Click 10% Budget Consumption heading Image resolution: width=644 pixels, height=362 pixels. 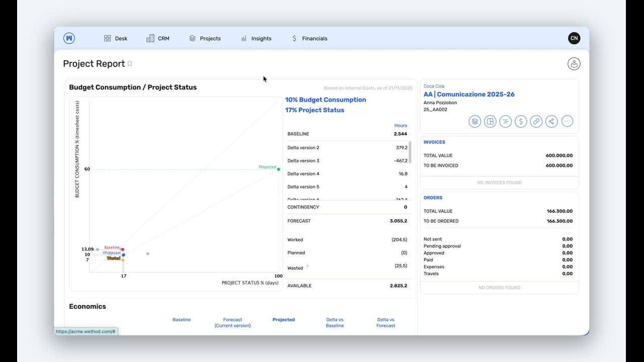tap(326, 100)
